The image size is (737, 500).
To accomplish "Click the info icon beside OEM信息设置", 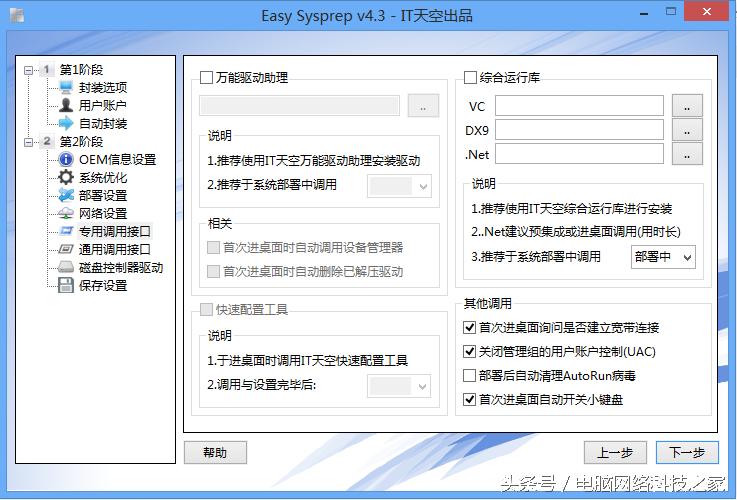I will click(x=66, y=159).
